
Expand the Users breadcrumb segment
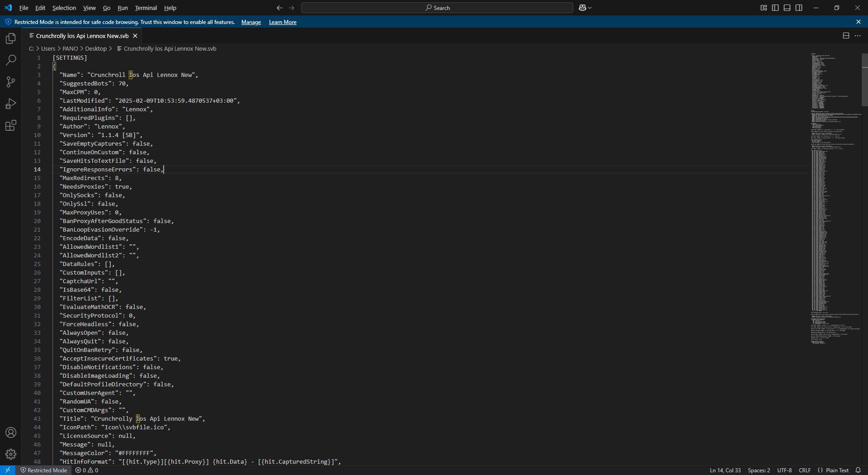click(x=48, y=48)
